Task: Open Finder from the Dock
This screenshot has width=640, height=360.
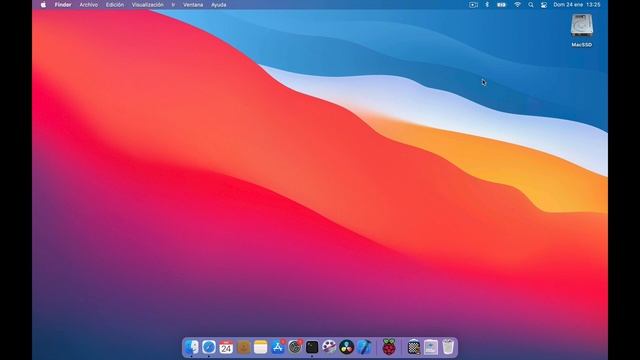Action: [x=191, y=347]
